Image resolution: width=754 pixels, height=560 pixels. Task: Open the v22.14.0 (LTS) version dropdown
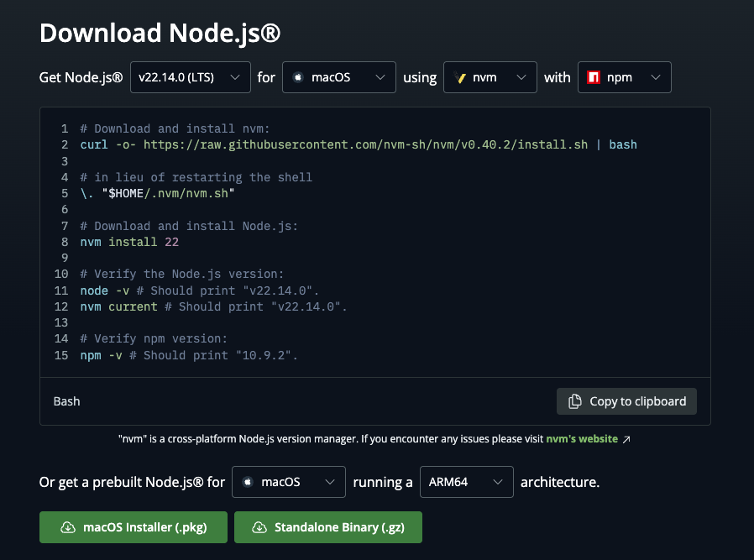click(x=191, y=77)
